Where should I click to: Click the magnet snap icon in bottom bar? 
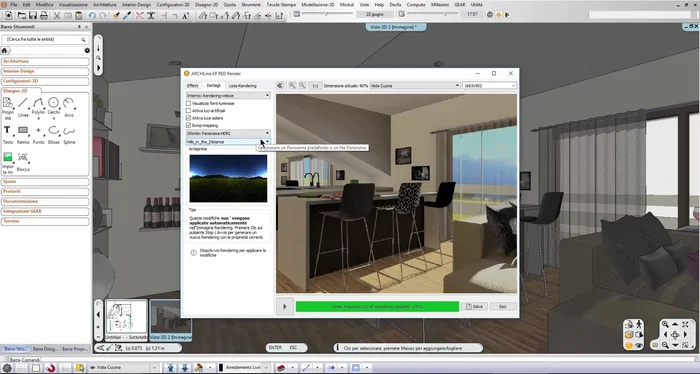pos(50,368)
